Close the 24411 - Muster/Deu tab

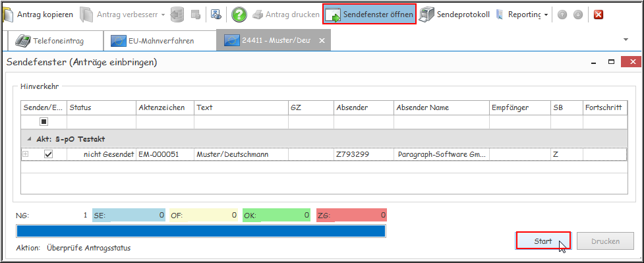(x=322, y=40)
